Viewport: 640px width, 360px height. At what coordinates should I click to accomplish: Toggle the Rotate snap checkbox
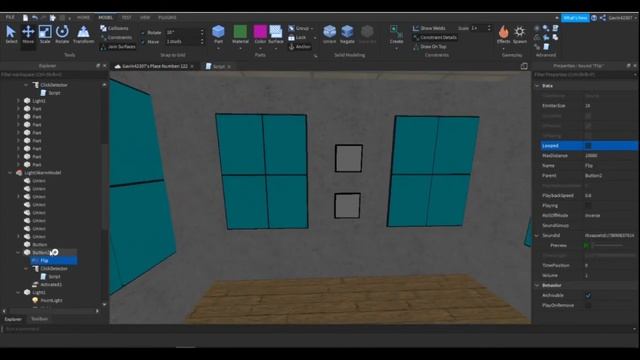click(143, 33)
